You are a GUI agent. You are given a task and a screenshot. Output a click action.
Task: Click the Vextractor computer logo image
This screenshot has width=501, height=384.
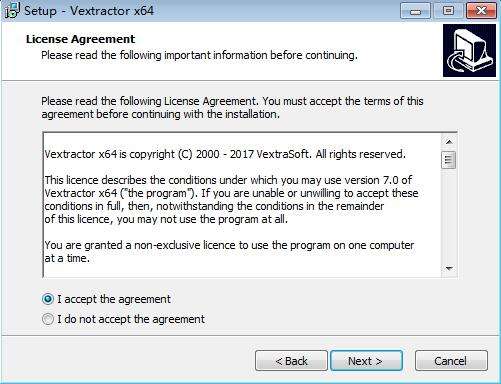click(469, 50)
